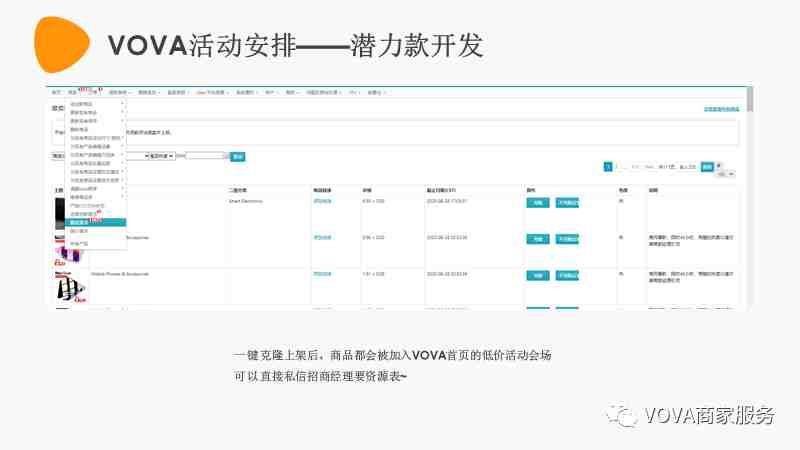Open the purple product thumbnail image
The width and height of the screenshot is (800, 450).
[x=69, y=252]
